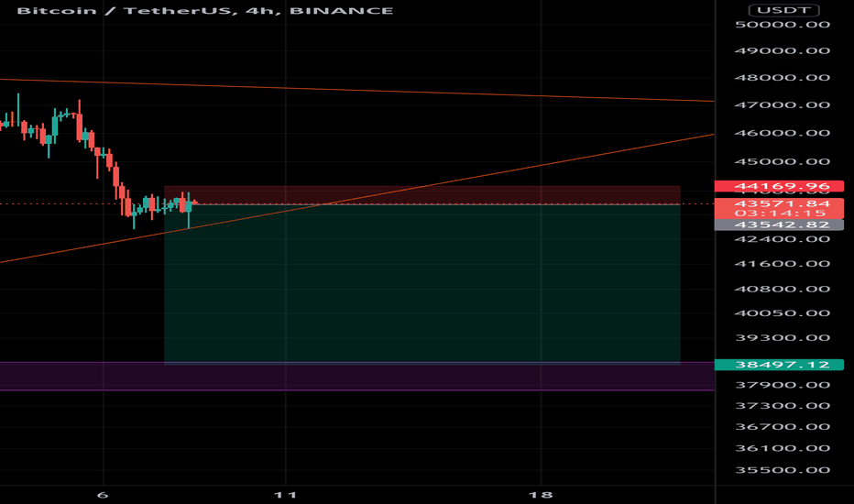Viewport: 854px width, 504px height.
Task: Click the 40050.00 price axis label
Action: [783, 313]
